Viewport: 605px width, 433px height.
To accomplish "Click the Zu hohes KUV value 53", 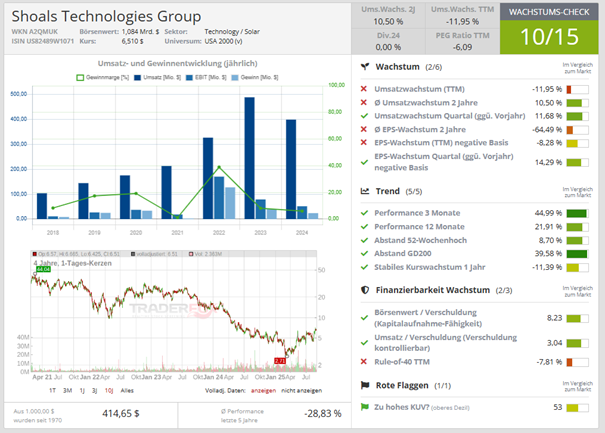I will click(558, 407).
